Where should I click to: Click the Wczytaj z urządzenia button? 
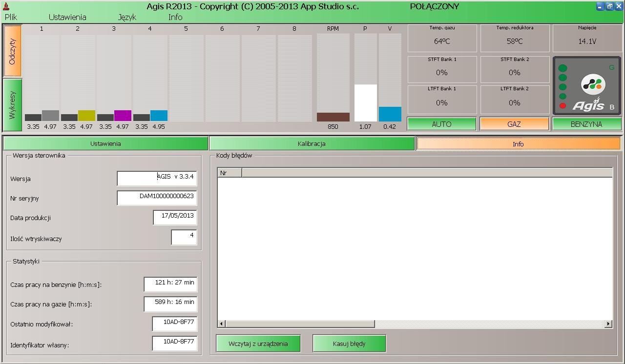click(258, 344)
